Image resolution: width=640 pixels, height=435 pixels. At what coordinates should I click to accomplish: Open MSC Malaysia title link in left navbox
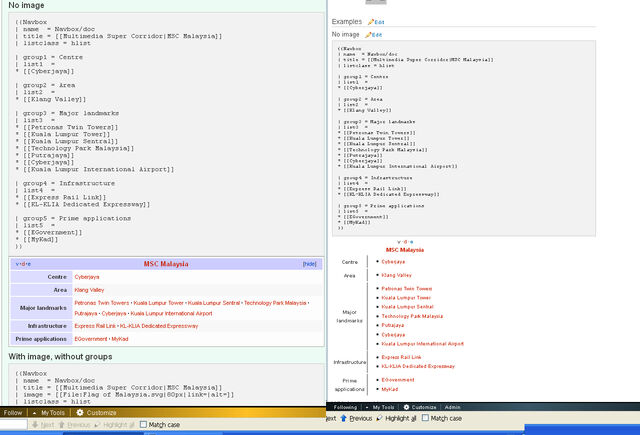coord(166,264)
